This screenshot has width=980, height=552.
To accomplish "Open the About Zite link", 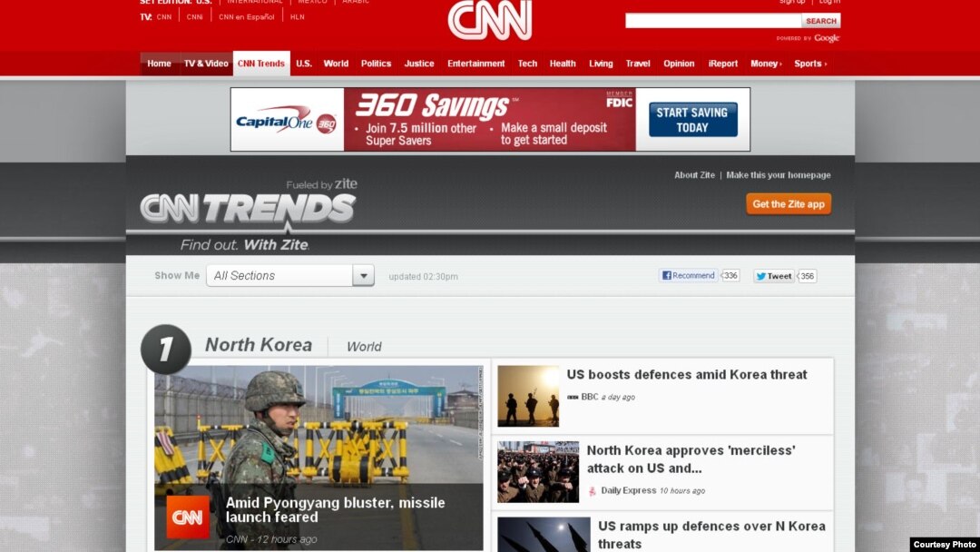I will (x=694, y=175).
